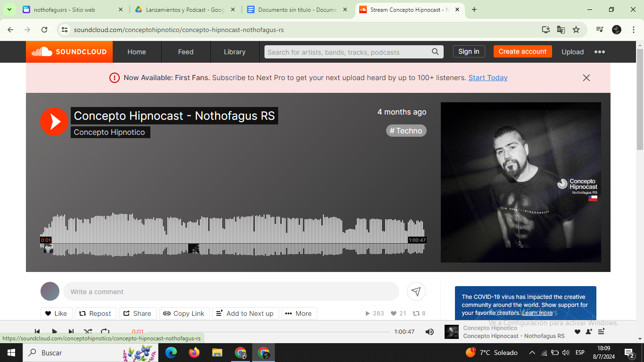
Task: Like the track
Action: click(56, 313)
